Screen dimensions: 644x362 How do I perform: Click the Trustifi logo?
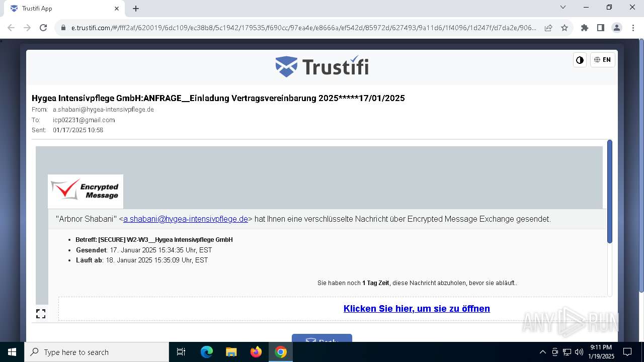click(322, 66)
